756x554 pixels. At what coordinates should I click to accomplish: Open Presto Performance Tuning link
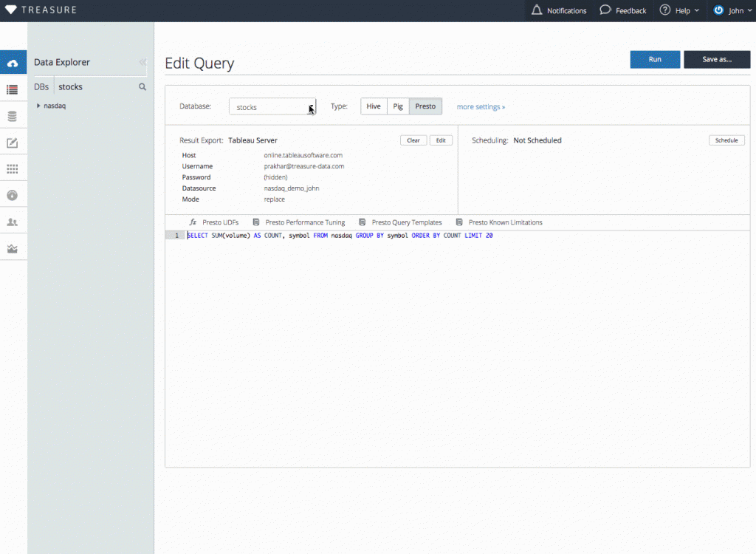pyautogui.click(x=305, y=222)
